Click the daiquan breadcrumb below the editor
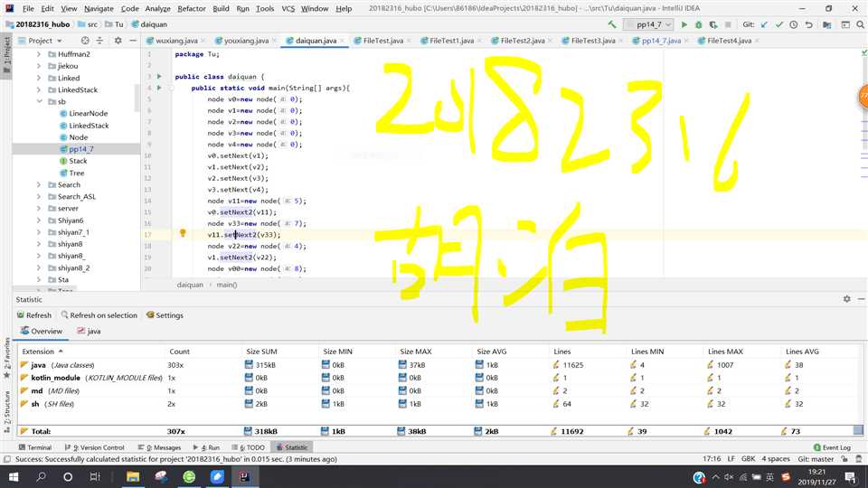The image size is (868, 488). coord(190,285)
